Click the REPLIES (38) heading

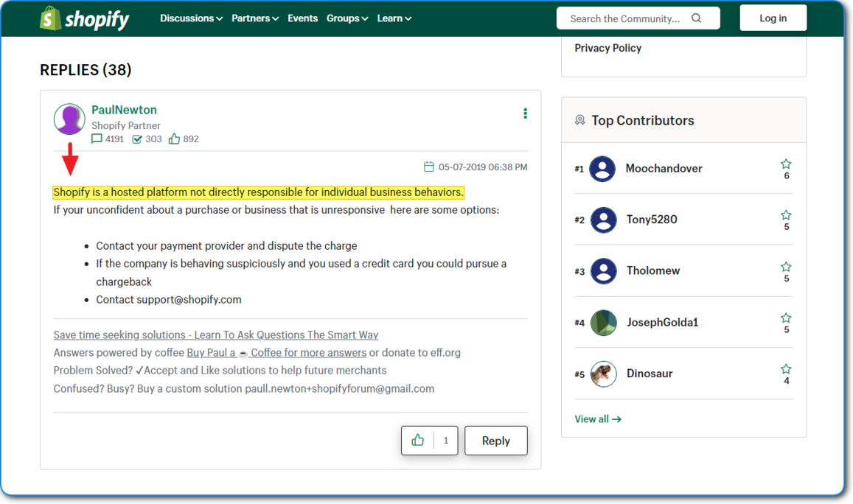tap(86, 70)
